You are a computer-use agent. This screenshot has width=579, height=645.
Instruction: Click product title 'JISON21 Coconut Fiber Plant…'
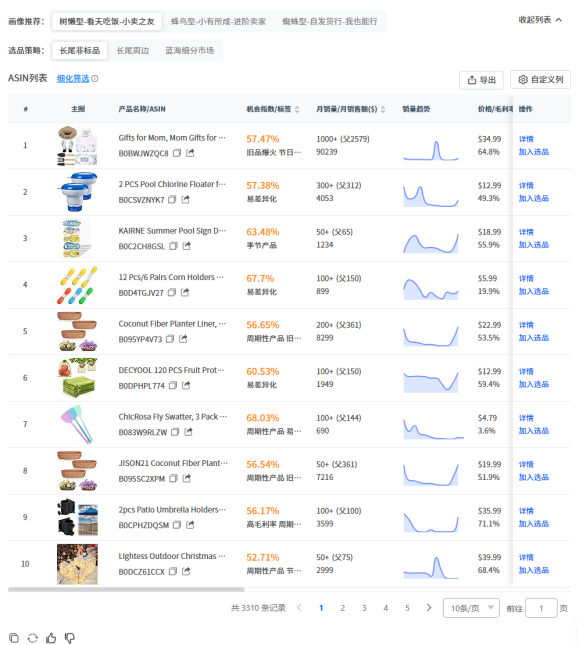[173, 463]
